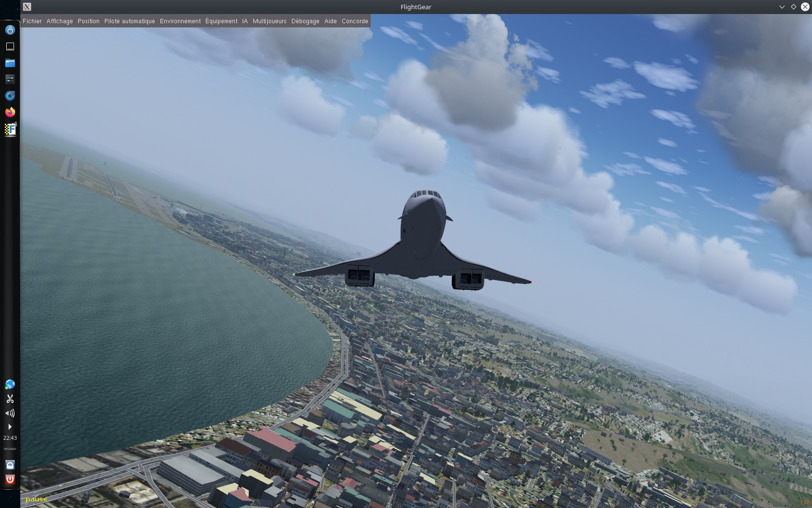Screen dimensions: 812x508
Task: Launch the blue gear control center icon
Action: click(10, 96)
